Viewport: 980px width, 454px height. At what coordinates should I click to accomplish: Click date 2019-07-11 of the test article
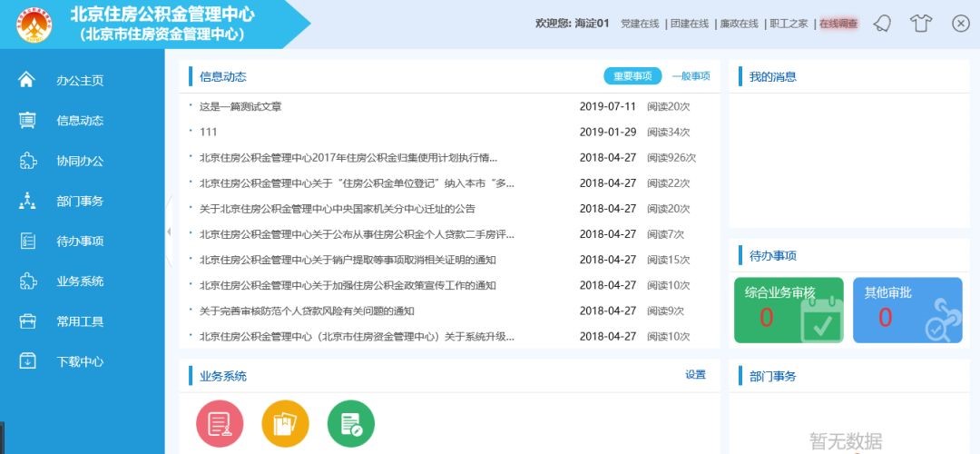[x=607, y=107]
